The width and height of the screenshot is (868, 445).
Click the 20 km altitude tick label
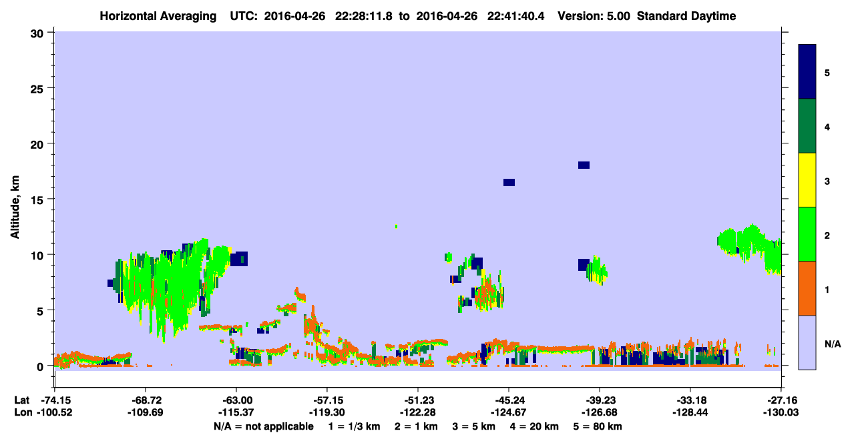[39, 144]
